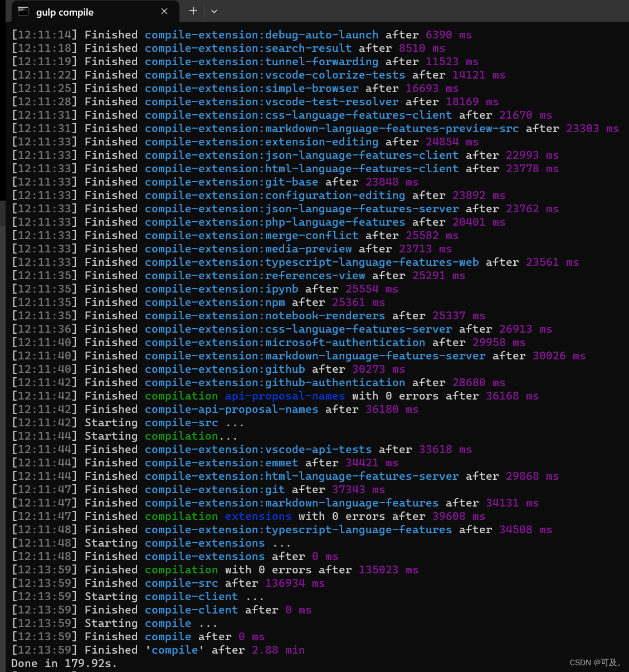This screenshot has width=629, height=672.
Task: Click the terminal icon in tab
Action: pyautogui.click(x=23, y=12)
